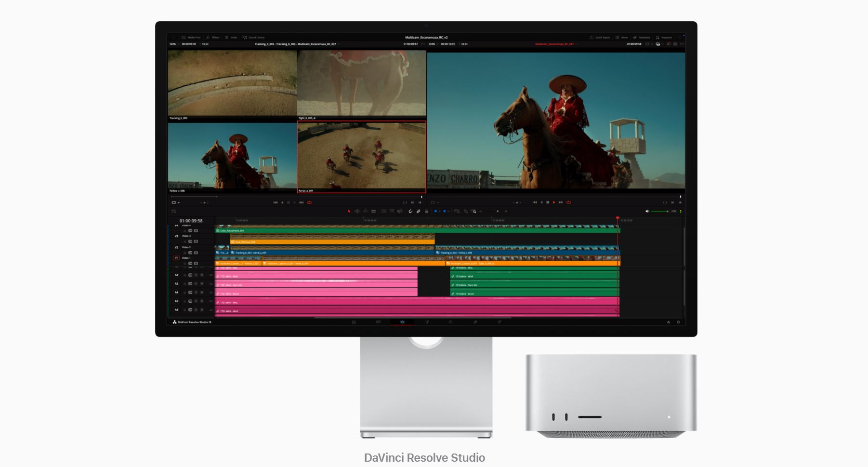Image resolution: width=868 pixels, height=467 pixels.
Task: Select the Follow_c_008 multicam angle
Action: 232,158
